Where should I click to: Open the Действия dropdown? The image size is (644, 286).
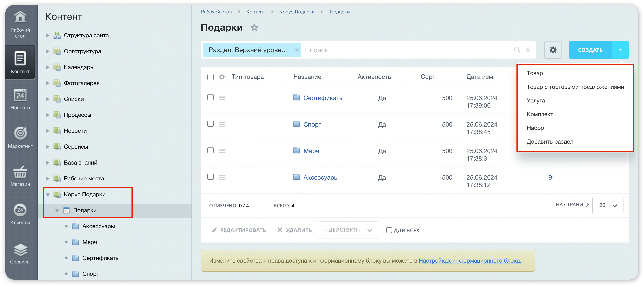(x=348, y=230)
